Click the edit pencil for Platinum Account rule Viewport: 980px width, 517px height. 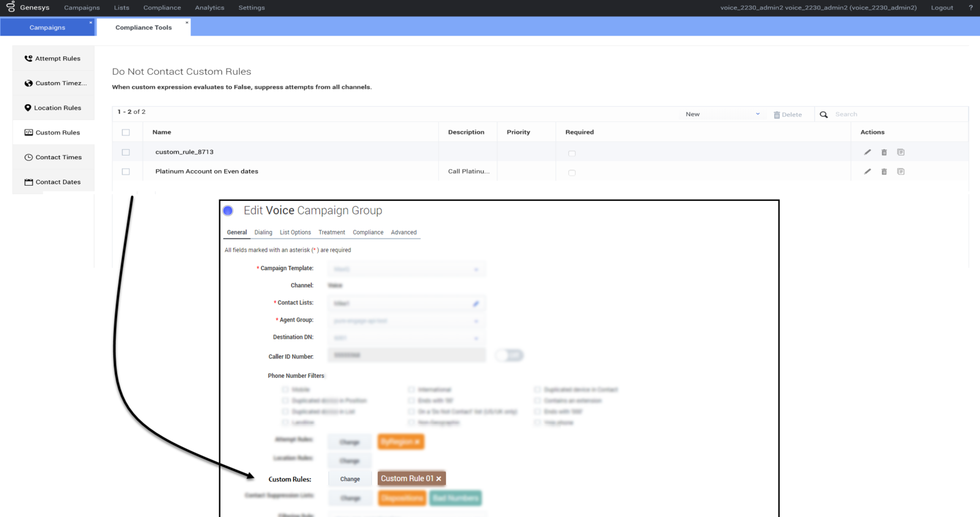(867, 172)
